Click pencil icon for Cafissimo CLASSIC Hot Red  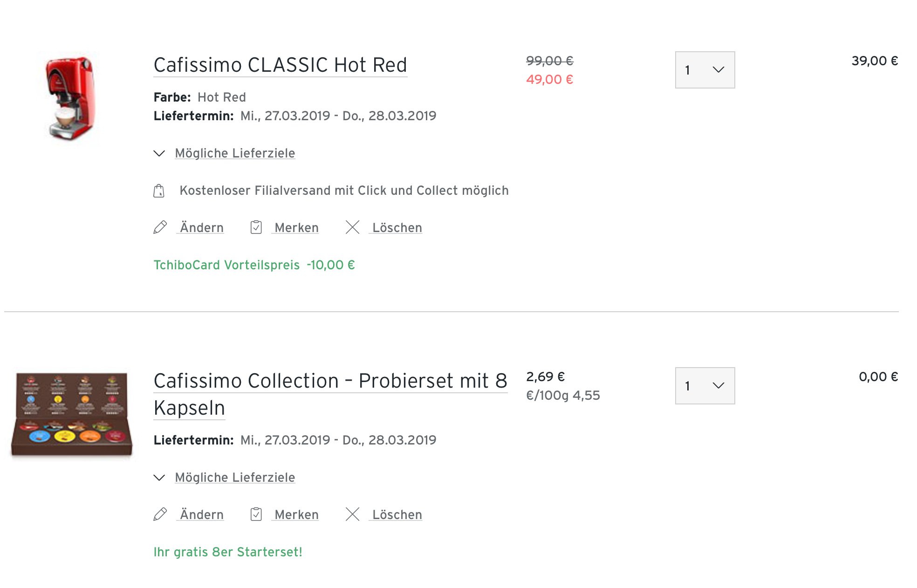point(160,227)
